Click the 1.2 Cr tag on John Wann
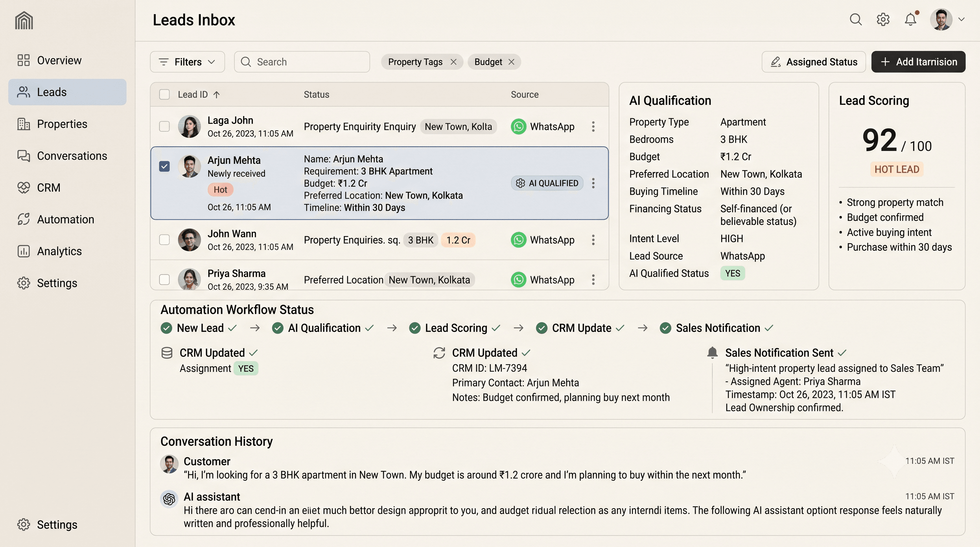 [x=458, y=240]
